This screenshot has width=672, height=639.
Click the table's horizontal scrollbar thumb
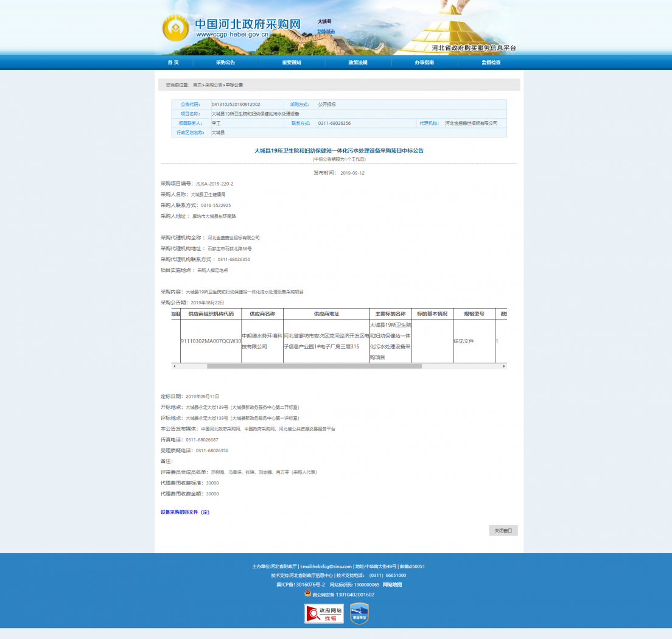tap(314, 366)
